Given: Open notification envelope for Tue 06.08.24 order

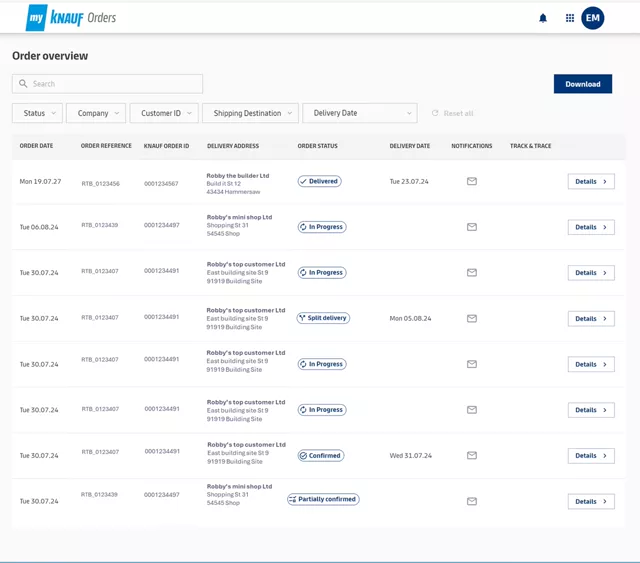Looking at the screenshot, I should [472, 227].
